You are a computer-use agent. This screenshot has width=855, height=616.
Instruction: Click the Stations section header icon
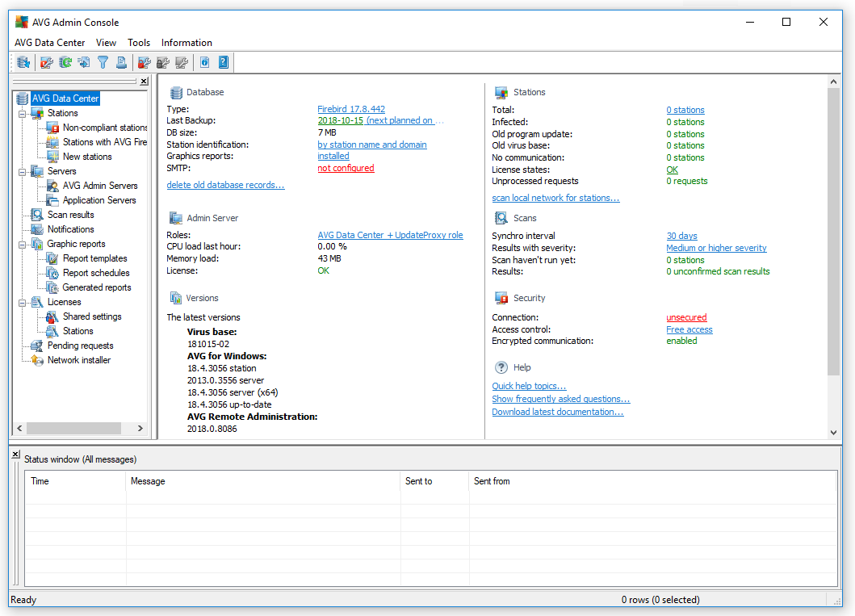coord(501,92)
